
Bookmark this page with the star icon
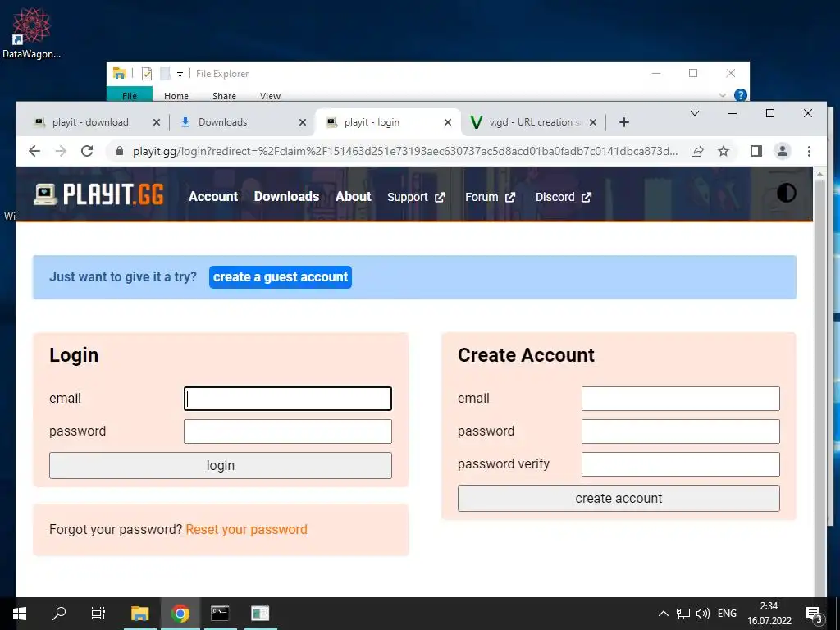(724, 151)
